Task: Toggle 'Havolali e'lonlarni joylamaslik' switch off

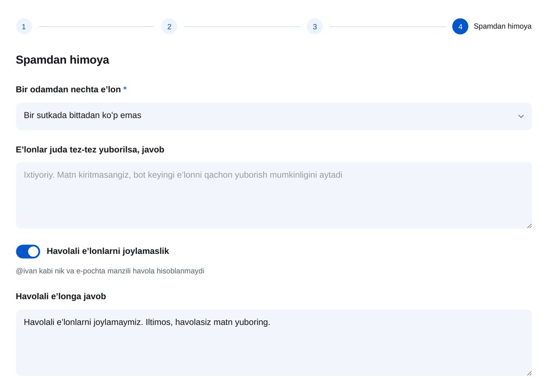Action: (28, 252)
